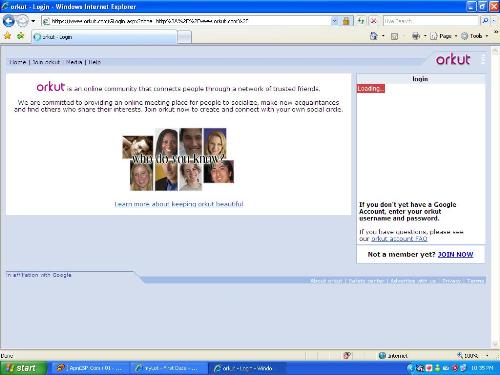
Task: Click the 'About orkut' footer link
Action: coord(327,281)
